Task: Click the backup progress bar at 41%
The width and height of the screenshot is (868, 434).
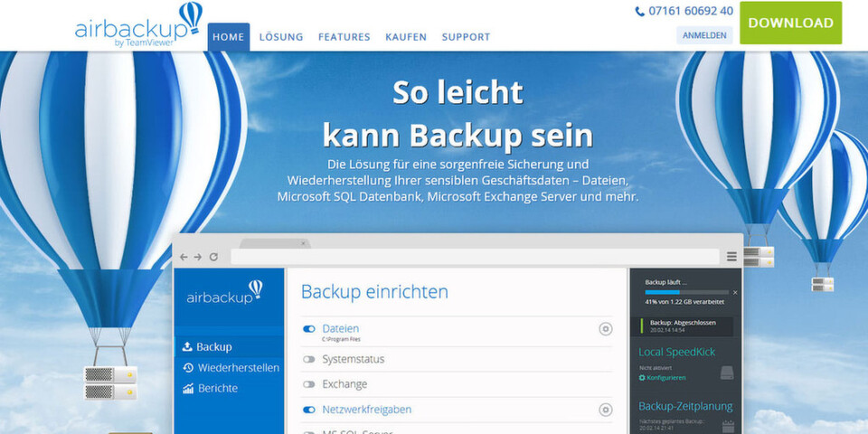Action: point(687,292)
